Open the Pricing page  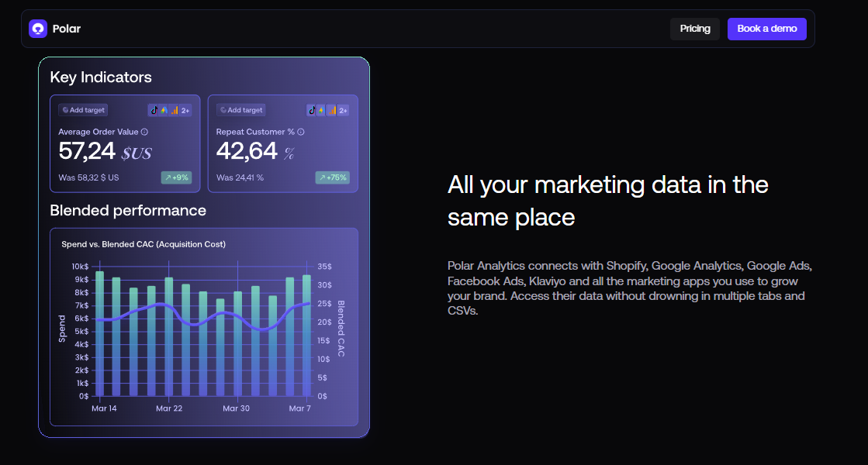(695, 29)
